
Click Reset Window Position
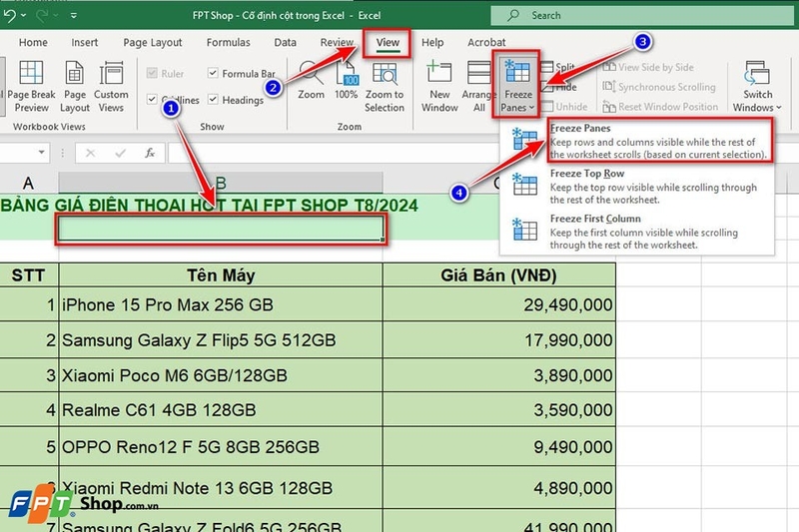click(x=660, y=107)
